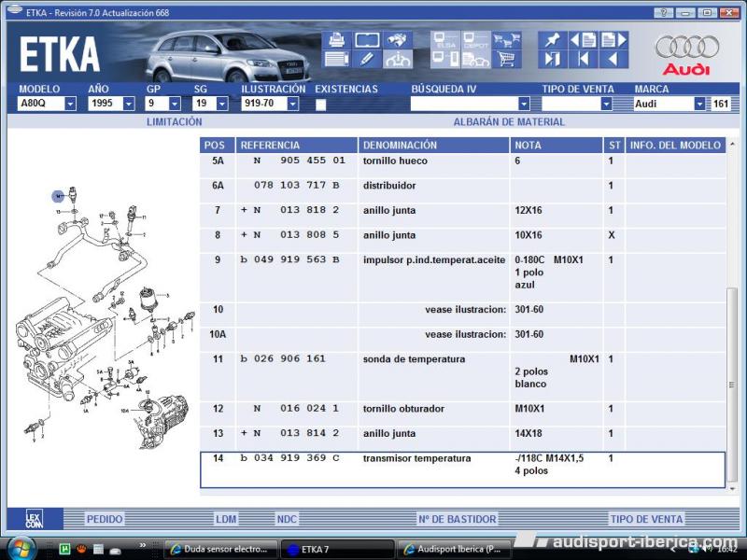This screenshot has width=747, height=560.
Task: Open search with the binoculars icon
Action: tap(398, 40)
